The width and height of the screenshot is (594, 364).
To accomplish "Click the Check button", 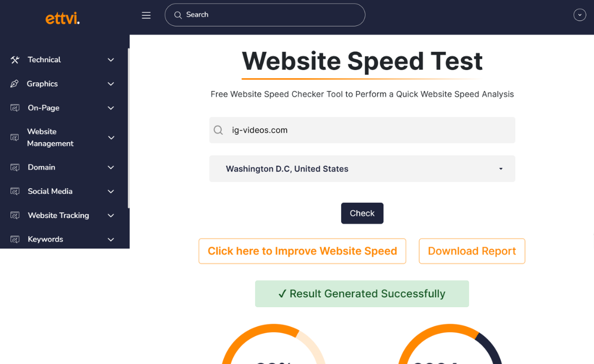I will pyautogui.click(x=362, y=214).
